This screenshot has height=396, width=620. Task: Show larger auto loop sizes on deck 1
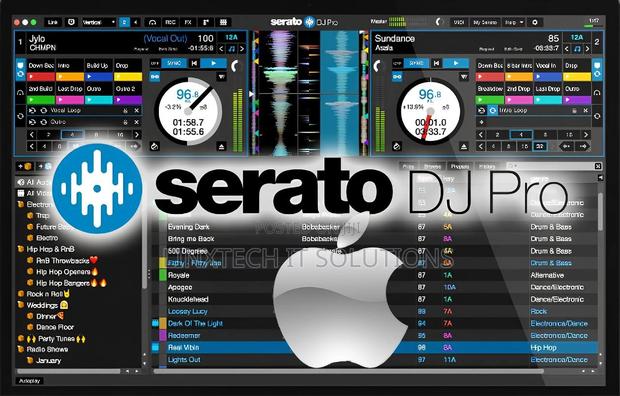tap(137, 135)
